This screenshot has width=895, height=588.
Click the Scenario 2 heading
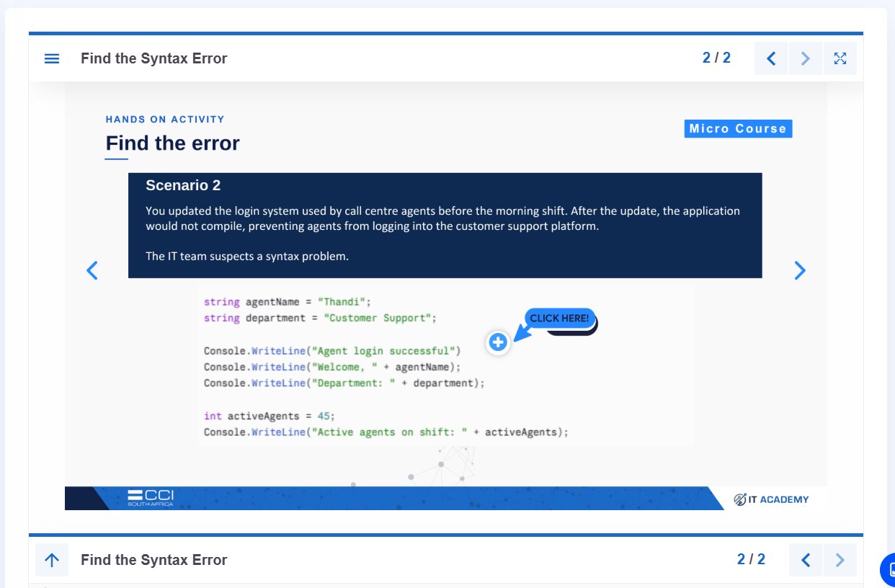pyautogui.click(x=183, y=185)
